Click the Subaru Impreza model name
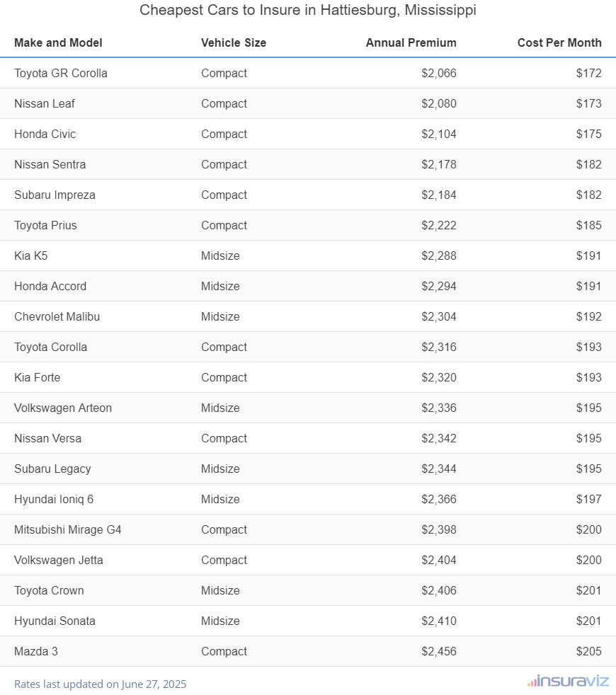Screen dimensions: 616x695 55,195
